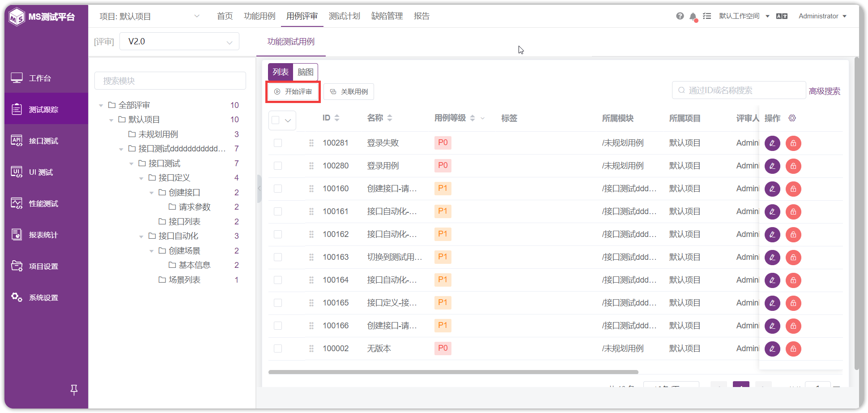Edit case 100281 with the purple icon

pyautogui.click(x=772, y=143)
